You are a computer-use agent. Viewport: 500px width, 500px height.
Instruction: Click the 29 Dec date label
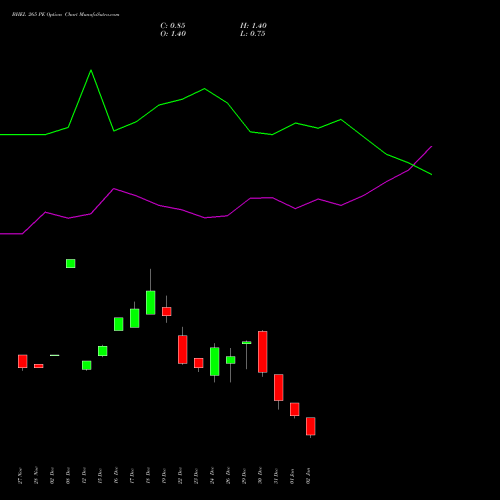click(244, 476)
